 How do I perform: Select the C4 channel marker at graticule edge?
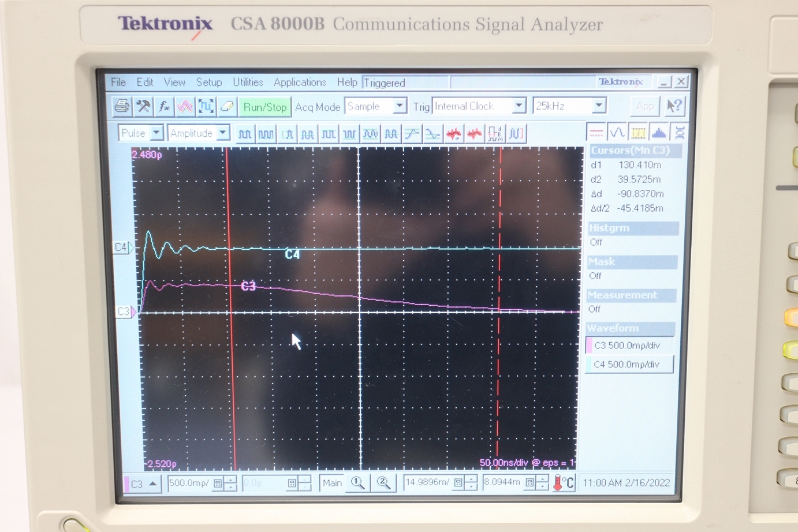point(122,247)
